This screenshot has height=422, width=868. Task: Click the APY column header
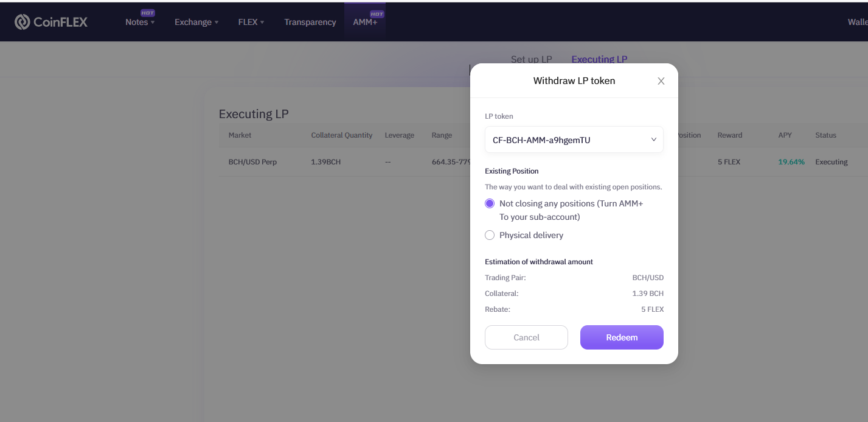point(785,135)
